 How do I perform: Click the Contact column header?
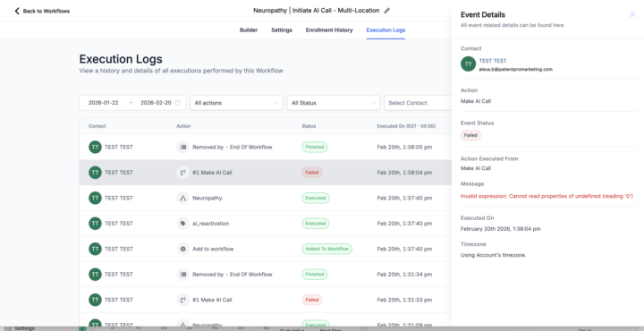click(x=97, y=126)
